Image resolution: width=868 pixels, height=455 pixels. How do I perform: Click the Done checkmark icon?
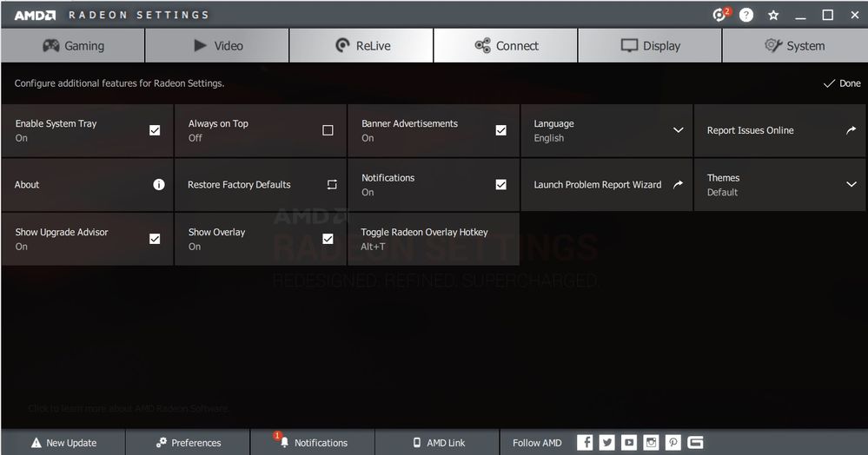click(x=829, y=83)
